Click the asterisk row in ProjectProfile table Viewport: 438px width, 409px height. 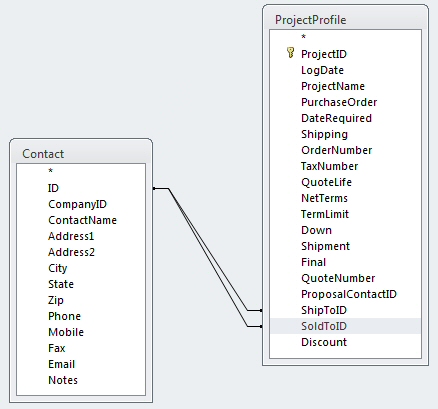345,37
